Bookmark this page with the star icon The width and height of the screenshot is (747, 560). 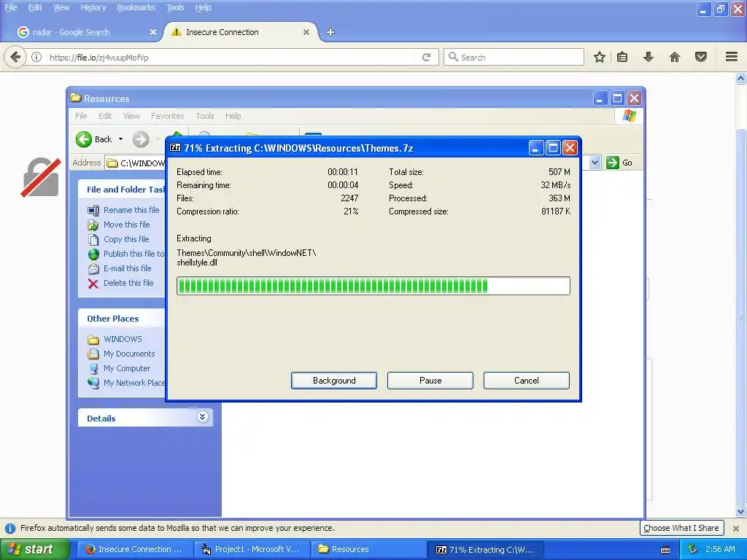[600, 57]
